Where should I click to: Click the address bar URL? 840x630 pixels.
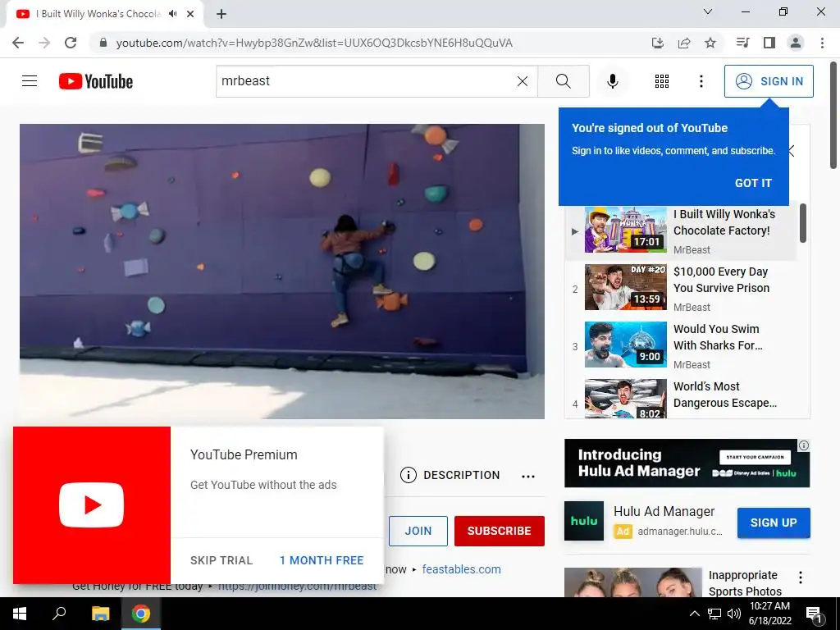click(x=314, y=43)
